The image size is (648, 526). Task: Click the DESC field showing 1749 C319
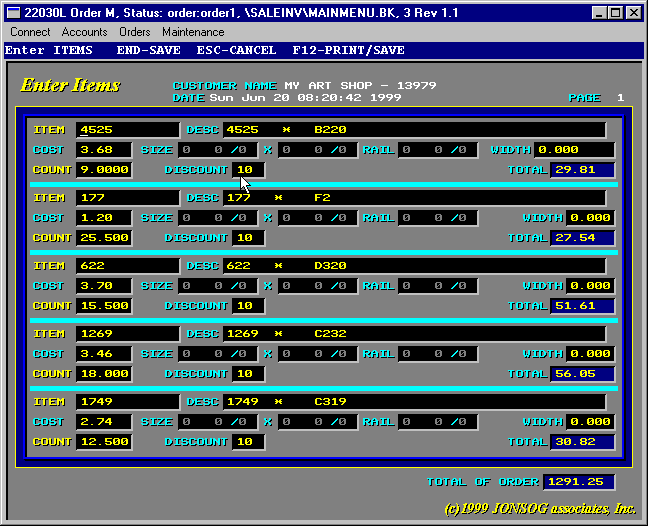click(x=415, y=402)
